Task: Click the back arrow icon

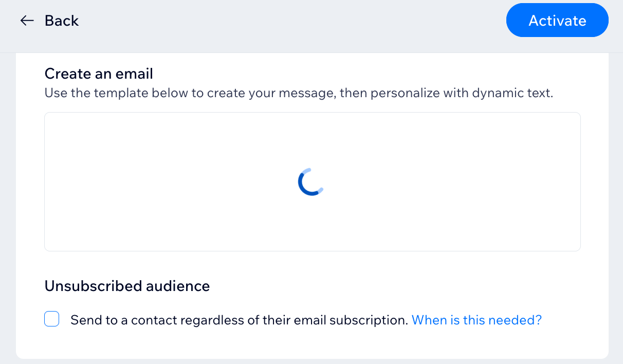Action: 27,21
